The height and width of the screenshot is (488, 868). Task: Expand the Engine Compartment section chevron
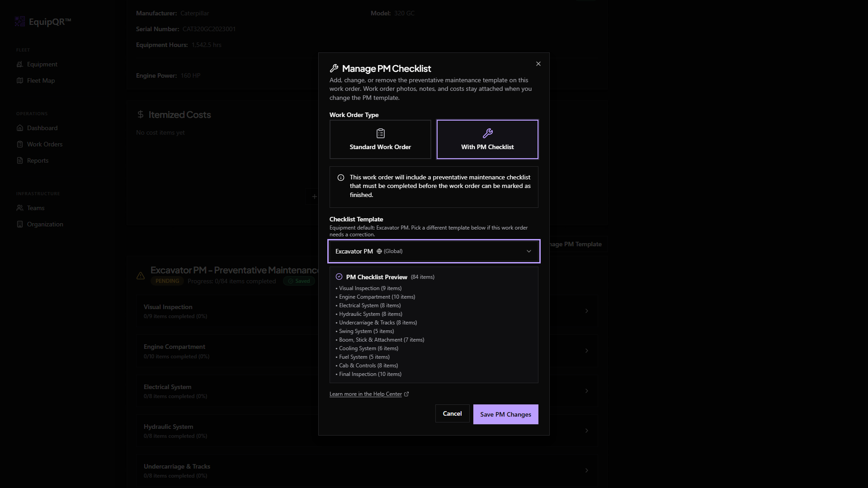tap(586, 351)
